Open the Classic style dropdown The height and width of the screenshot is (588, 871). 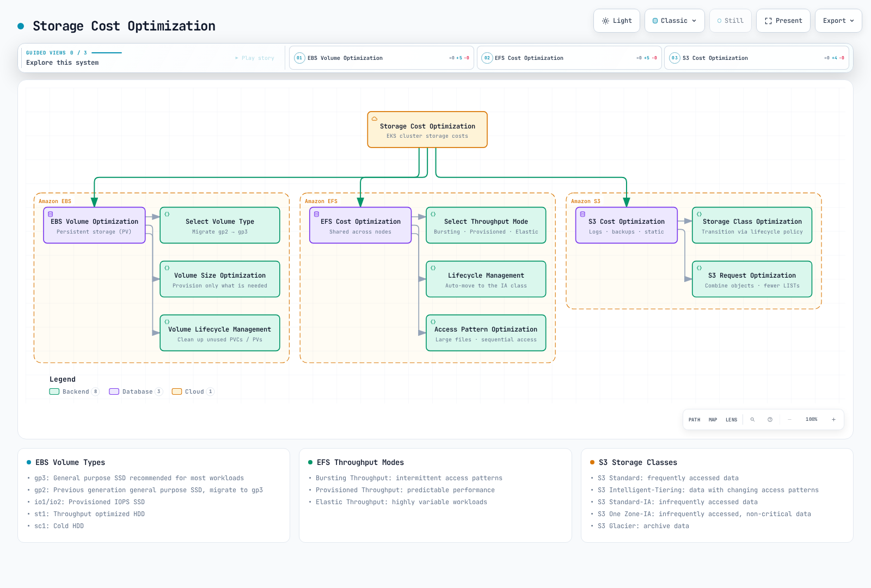[x=674, y=21]
